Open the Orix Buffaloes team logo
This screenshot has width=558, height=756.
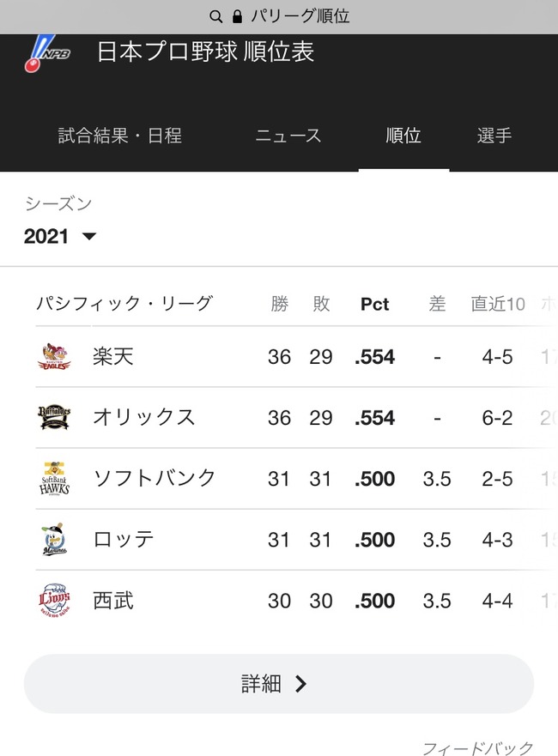54,418
